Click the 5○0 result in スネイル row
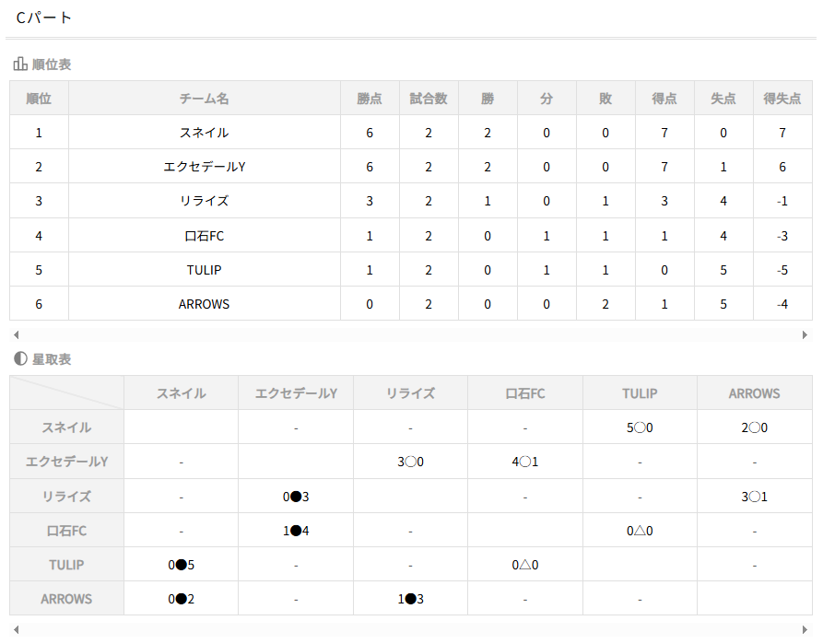Screen dimensions: 823x644 pyautogui.click(x=640, y=427)
